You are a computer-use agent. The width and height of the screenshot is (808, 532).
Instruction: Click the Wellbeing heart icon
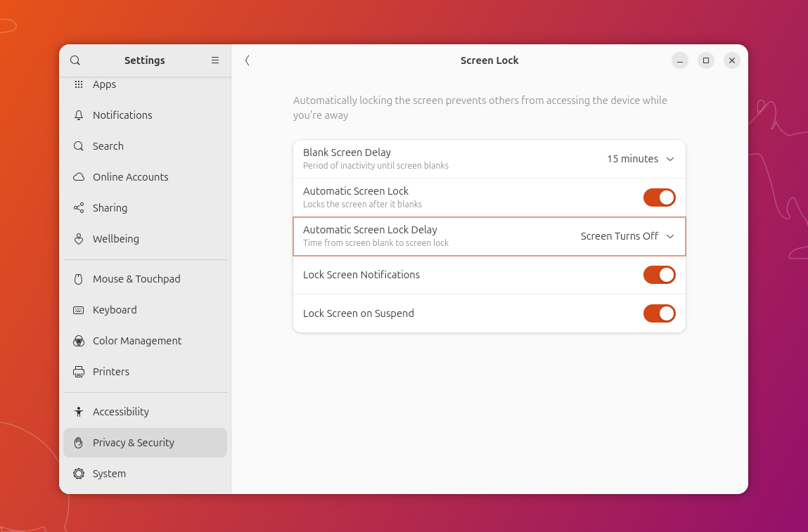(x=78, y=238)
